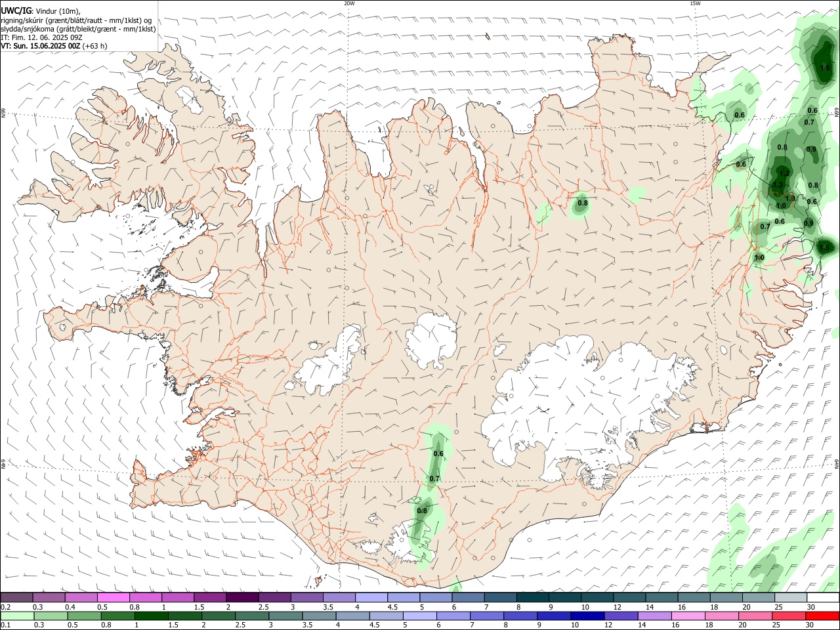Image resolution: width=840 pixels, height=630 pixels.
Task: Select the dark purple snow swatch for 2
Action: [x=242, y=597]
